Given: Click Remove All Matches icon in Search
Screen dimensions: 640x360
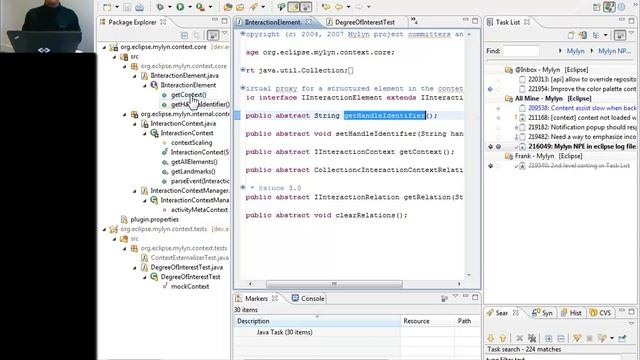Looking at the screenshot, I should (x=532, y=338).
